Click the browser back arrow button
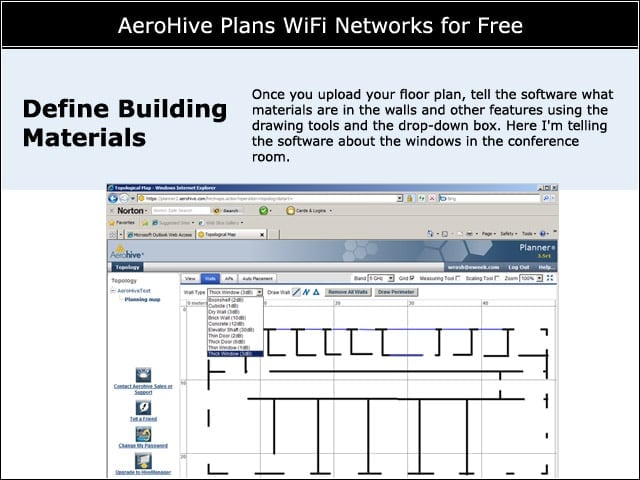 [113, 199]
